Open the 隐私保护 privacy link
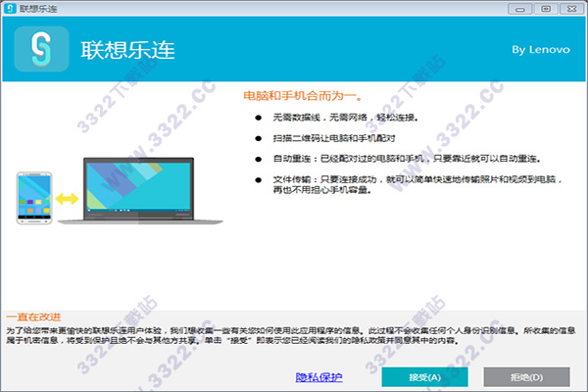 pos(318,377)
